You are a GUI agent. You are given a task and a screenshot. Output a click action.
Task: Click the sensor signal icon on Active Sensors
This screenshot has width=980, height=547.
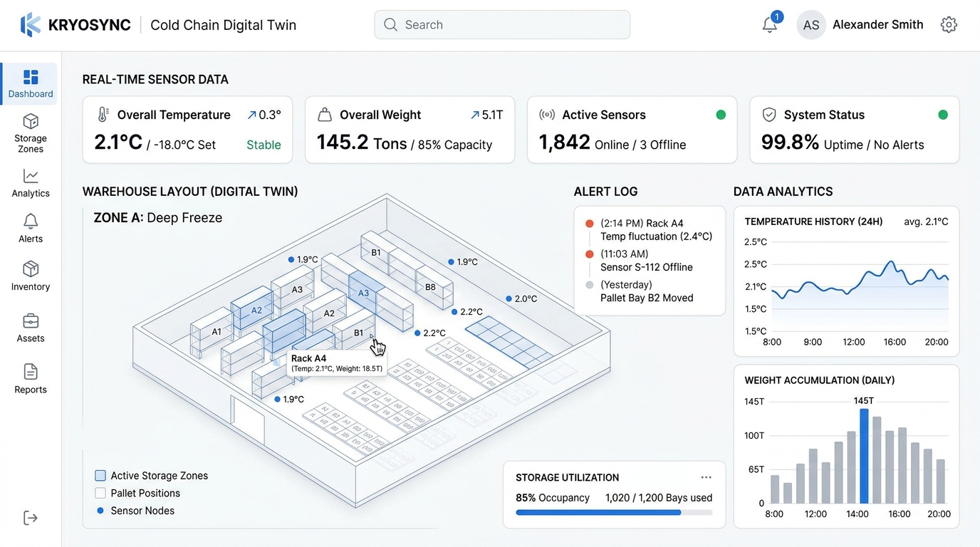click(547, 115)
